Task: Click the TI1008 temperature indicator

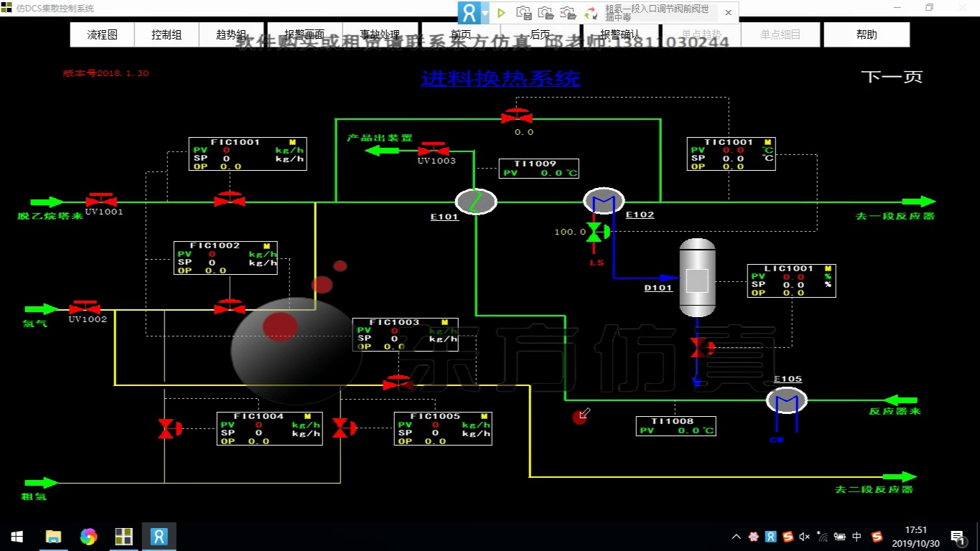Action: pos(676,426)
